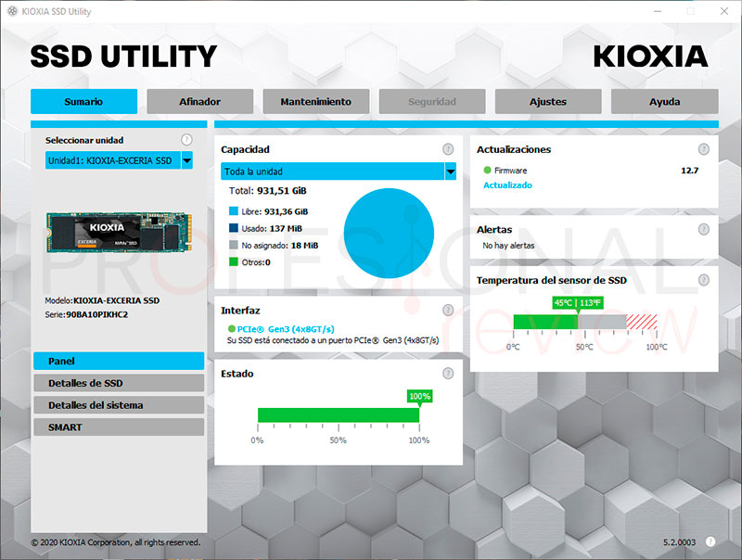The image size is (742, 560).
Task: Switch to the Sumario tab
Action: pyautogui.click(x=83, y=101)
